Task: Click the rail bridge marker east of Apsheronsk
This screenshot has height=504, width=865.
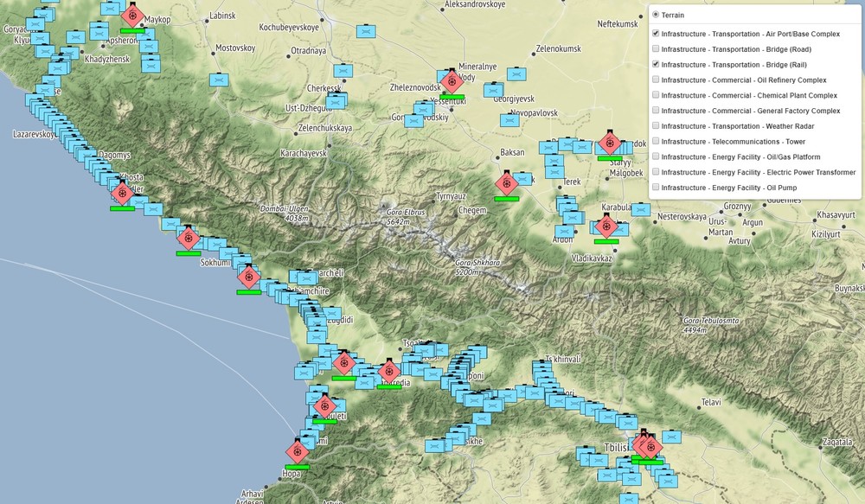Action: 149,47
